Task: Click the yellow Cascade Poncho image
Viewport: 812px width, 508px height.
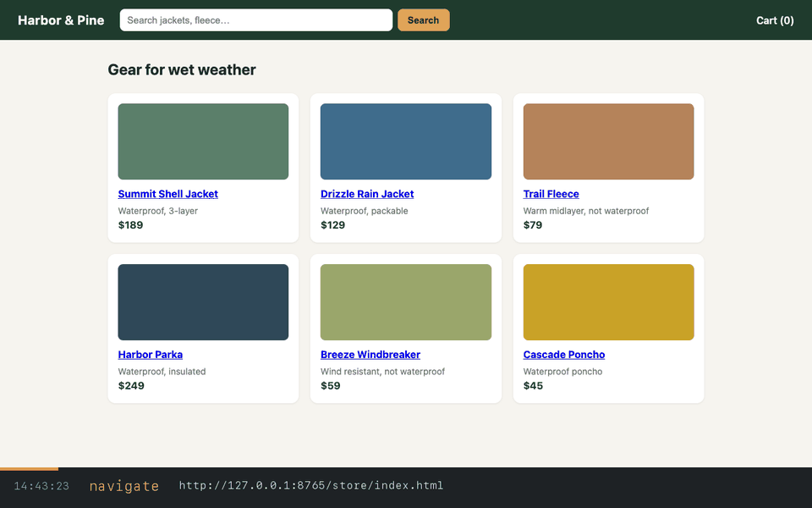Action: [x=608, y=302]
